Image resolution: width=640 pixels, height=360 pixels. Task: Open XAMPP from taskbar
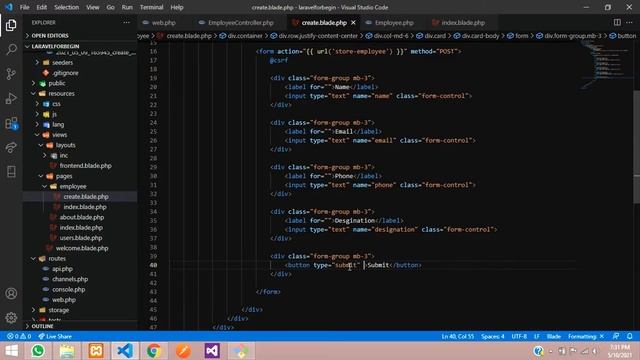click(x=96, y=351)
